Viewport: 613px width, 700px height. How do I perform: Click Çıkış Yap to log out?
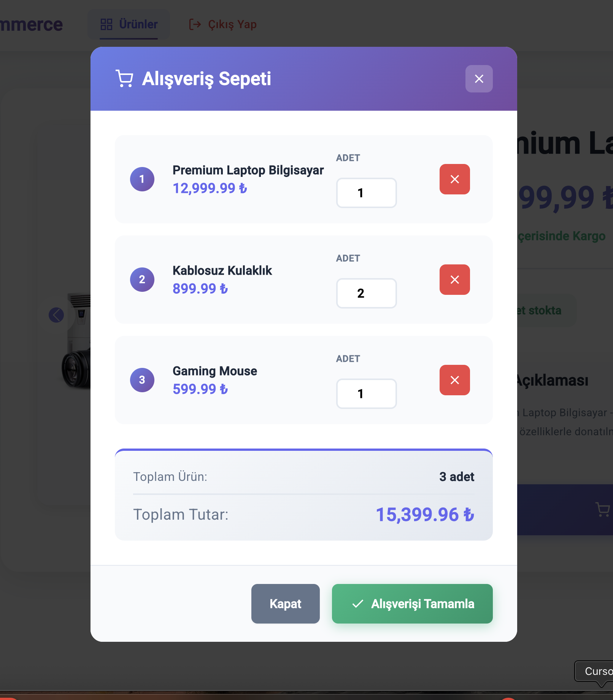(223, 24)
